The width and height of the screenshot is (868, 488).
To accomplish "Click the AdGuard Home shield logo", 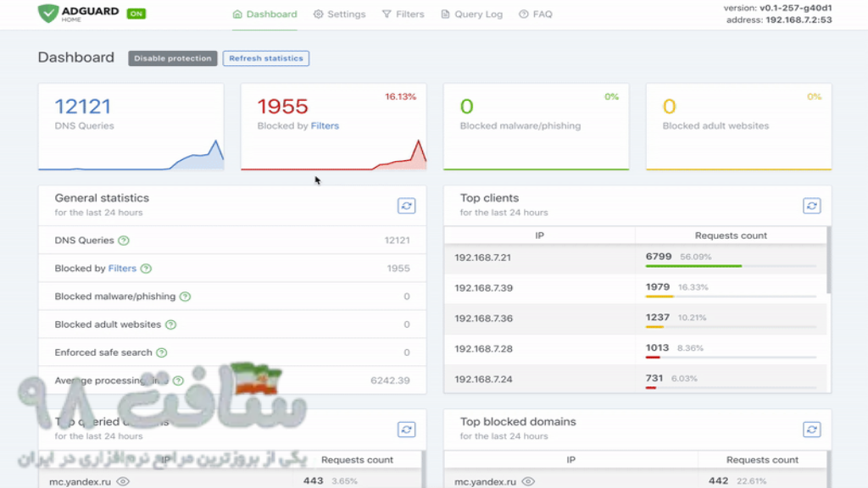I will click(48, 14).
